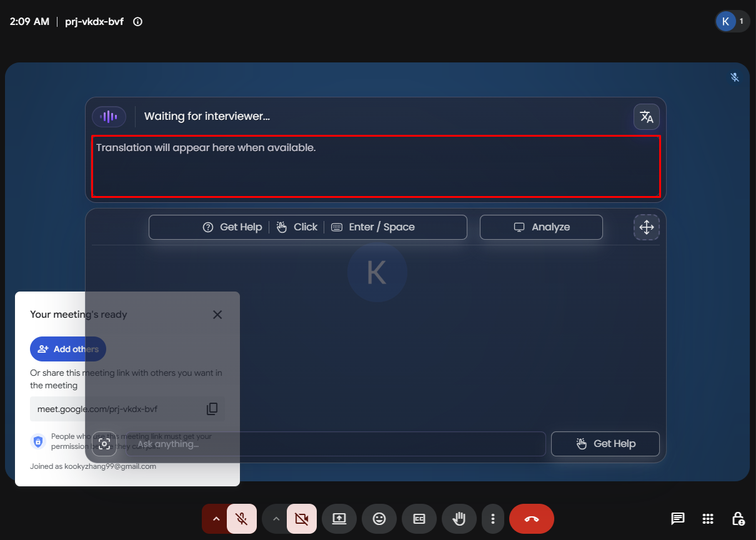Click the bottom Get Help button
756x540 pixels.
pos(605,444)
